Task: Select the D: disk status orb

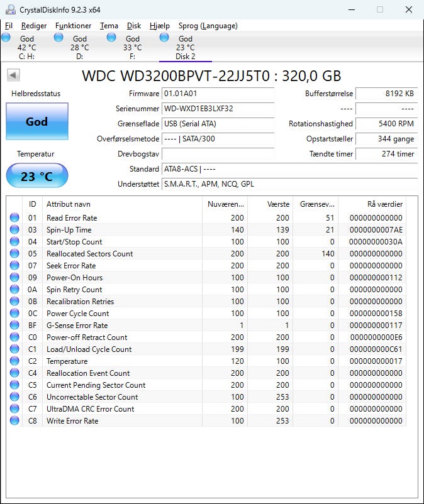Action: 59,37
